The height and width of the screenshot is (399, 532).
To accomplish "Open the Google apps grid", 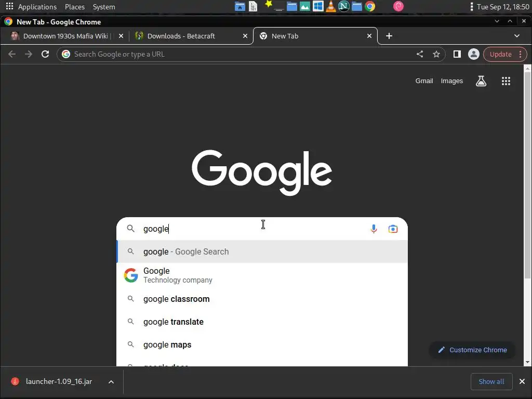I will 506,81.
